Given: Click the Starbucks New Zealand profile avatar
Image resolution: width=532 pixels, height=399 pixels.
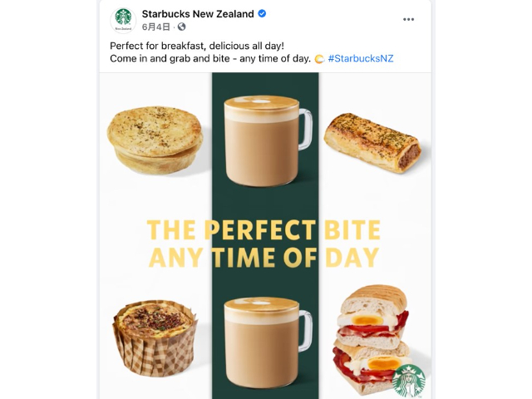Looking at the screenshot, I should point(123,20).
